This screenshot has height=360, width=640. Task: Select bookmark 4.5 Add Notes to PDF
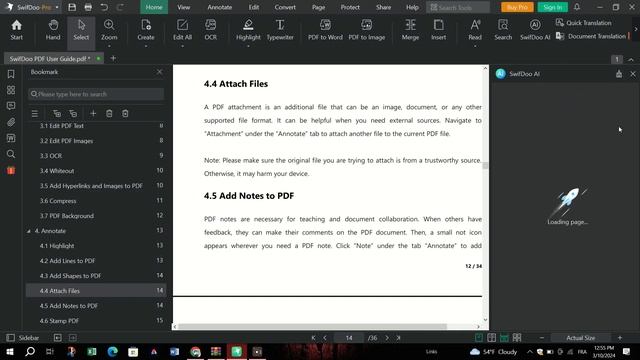pos(96,306)
